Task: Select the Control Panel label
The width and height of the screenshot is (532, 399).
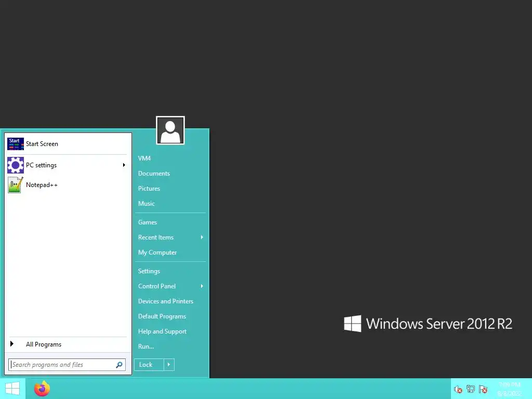Action: coord(157,286)
